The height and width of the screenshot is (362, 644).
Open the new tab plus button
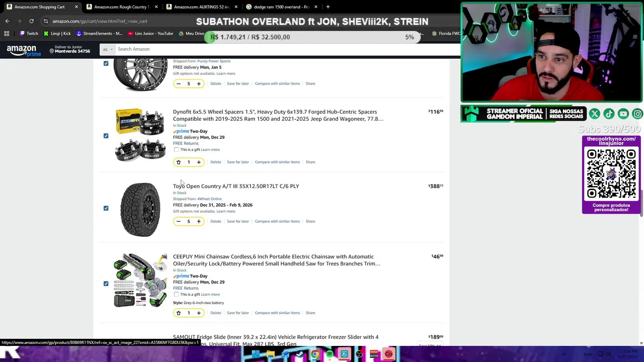(328, 7)
